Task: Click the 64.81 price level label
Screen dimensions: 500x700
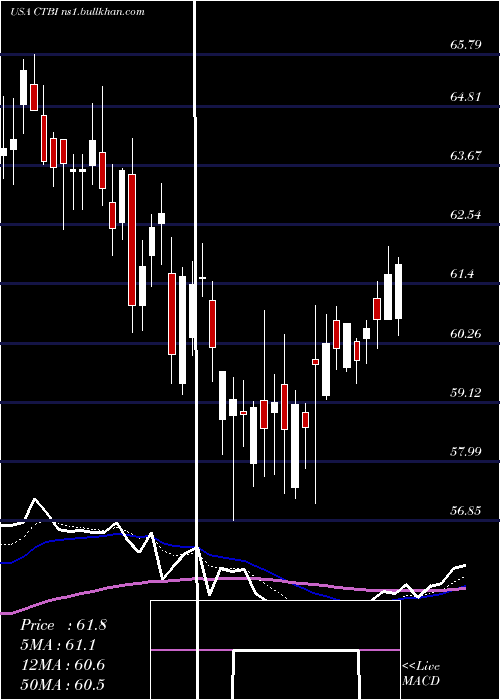Action: click(x=466, y=96)
